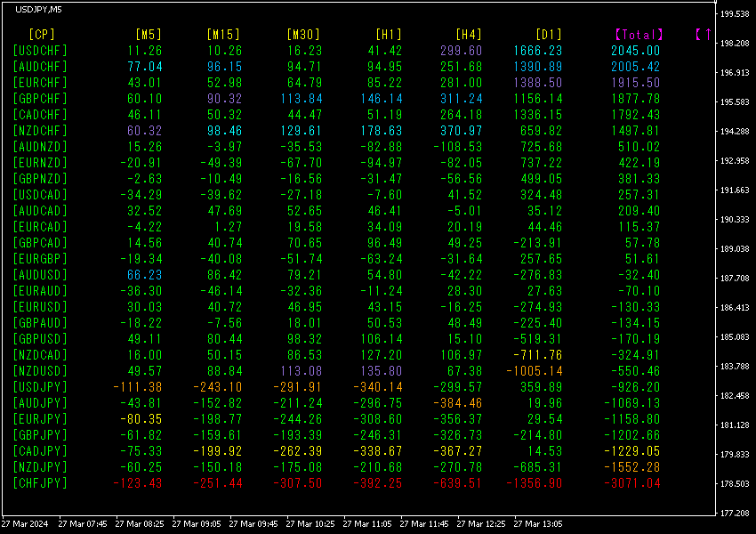Screen dimensions: 756x534
Task: Click AUDUSD M5 value 66.23
Action: [x=145, y=275]
